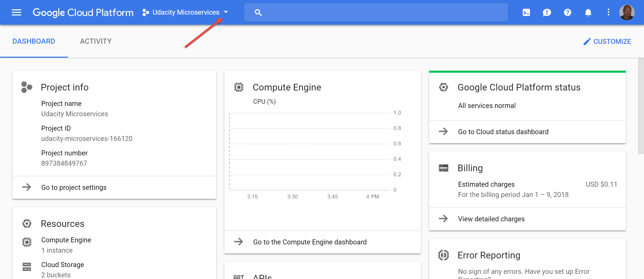The image size is (644, 279).
Task: Click the estimated charges USD $0.11 value
Action: [x=601, y=184]
